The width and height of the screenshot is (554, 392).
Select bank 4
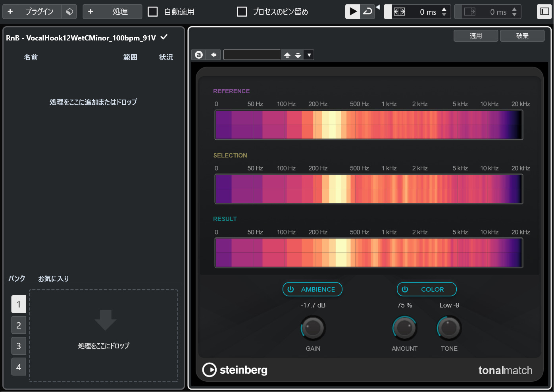[x=19, y=367]
